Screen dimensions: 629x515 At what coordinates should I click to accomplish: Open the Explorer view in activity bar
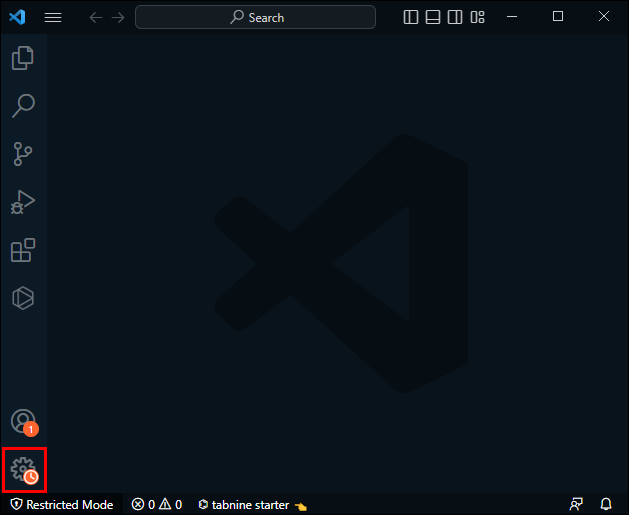click(23, 58)
